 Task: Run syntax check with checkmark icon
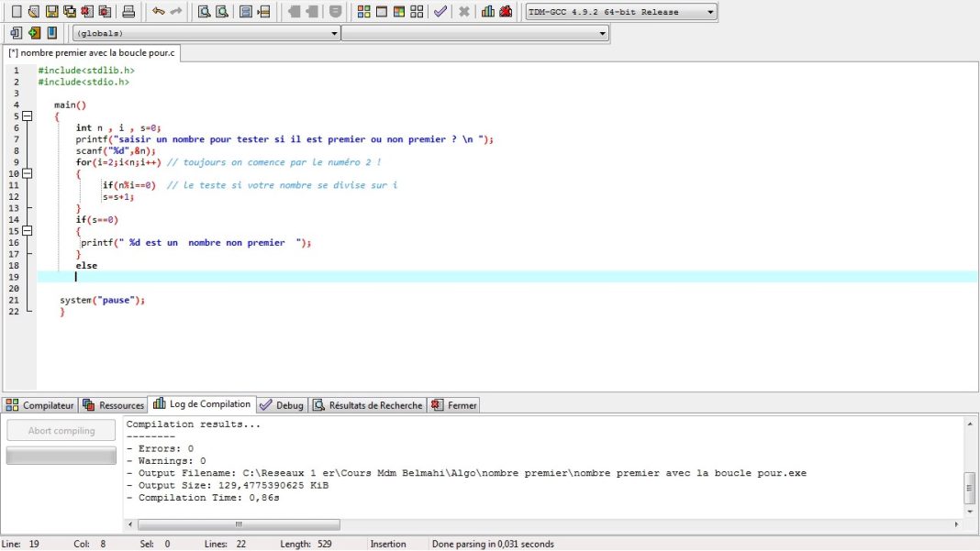tap(440, 12)
